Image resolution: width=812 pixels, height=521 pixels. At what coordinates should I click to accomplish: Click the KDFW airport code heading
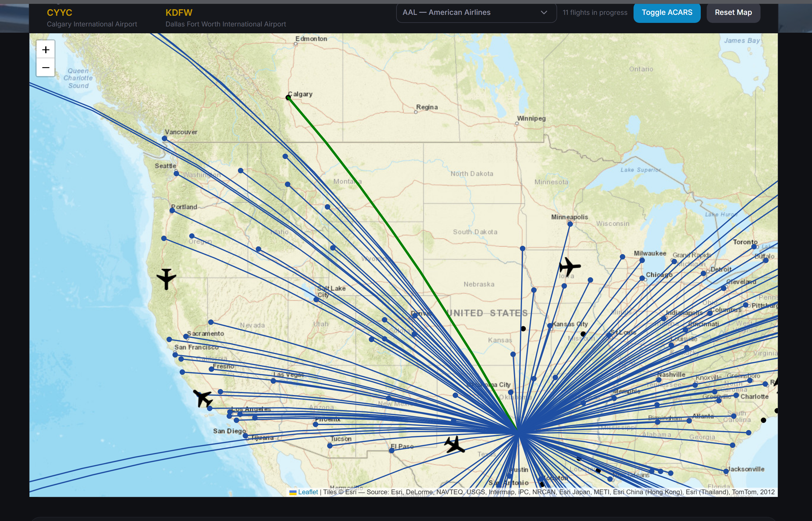179,12
